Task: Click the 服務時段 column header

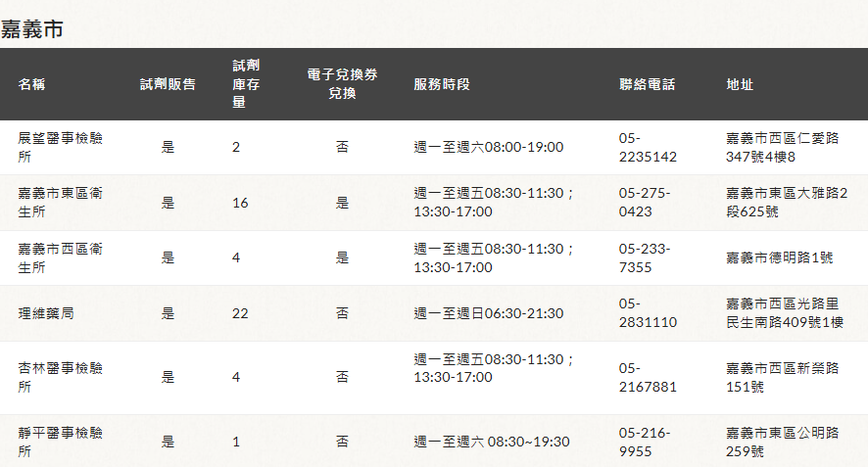Action: pyautogui.click(x=442, y=84)
